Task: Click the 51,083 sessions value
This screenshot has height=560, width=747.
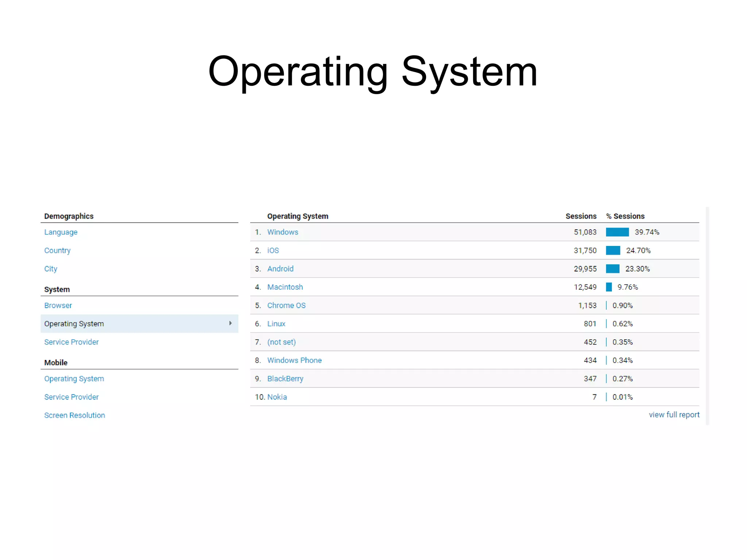Action: pyautogui.click(x=585, y=232)
